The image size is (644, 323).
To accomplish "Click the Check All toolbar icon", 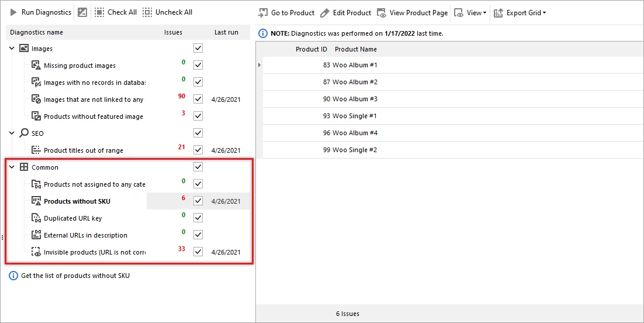I will [x=99, y=12].
